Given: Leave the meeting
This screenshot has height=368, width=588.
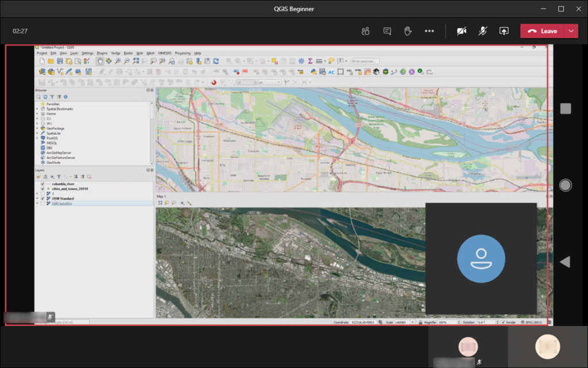Looking at the screenshot, I should pyautogui.click(x=542, y=31).
